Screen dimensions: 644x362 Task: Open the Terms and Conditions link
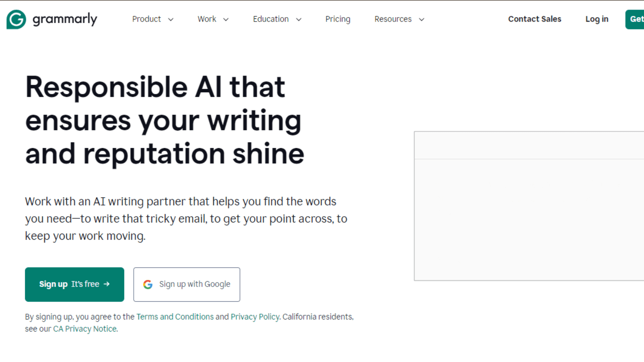(175, 316)
